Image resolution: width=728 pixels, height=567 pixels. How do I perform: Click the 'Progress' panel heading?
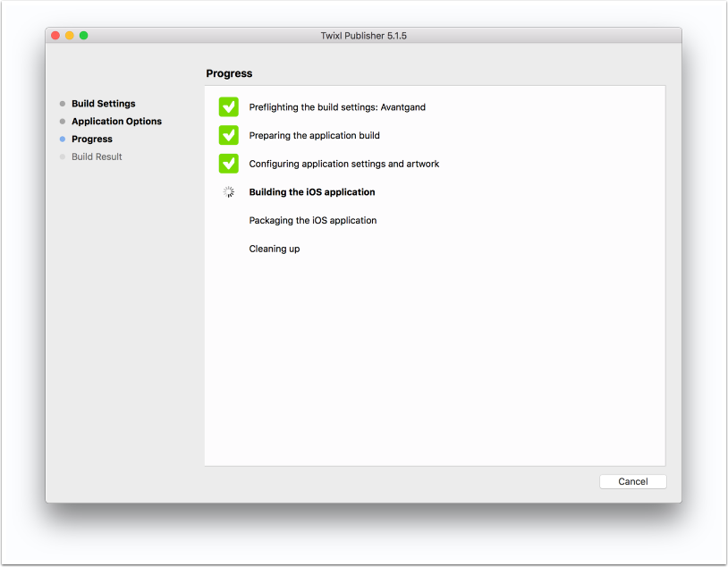(229, 73)
